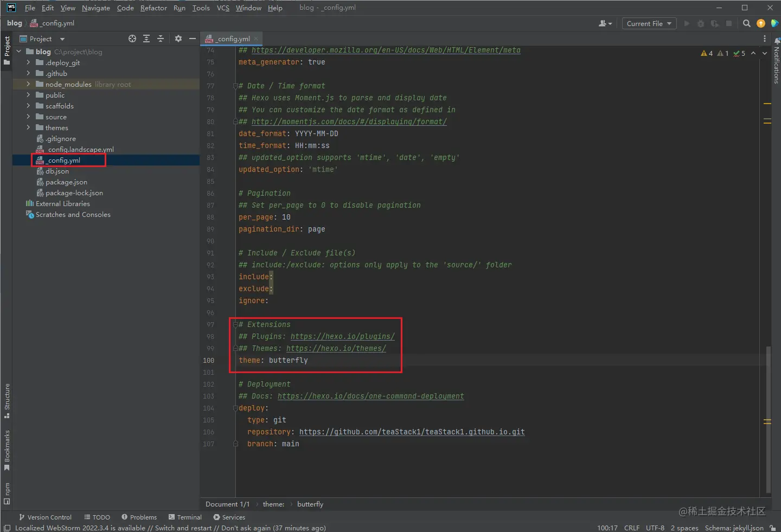Viewport: 781px width, 532px height.
Task: Select package.json in project tree
Action: click(66, 182)
